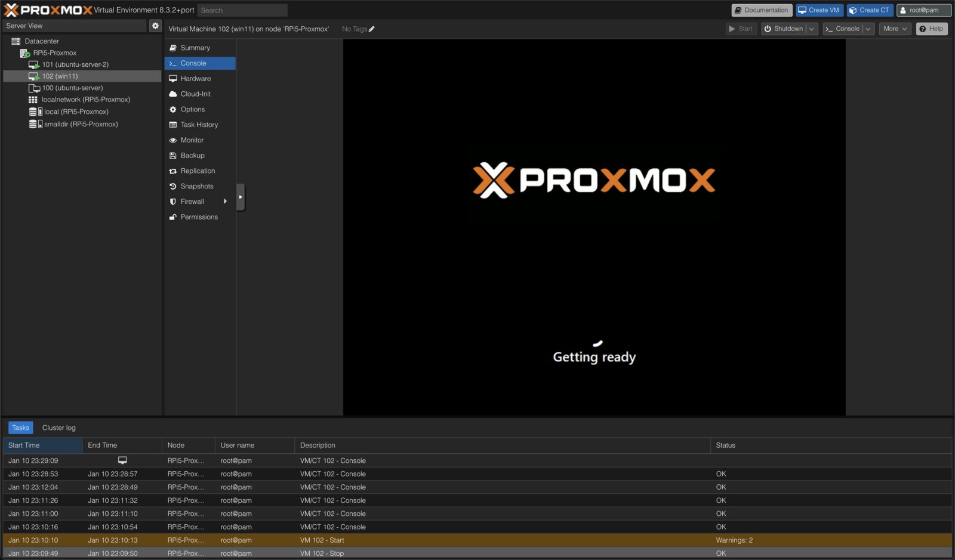Open the Server View selector
955x560 pixels.
pos(74,26)
